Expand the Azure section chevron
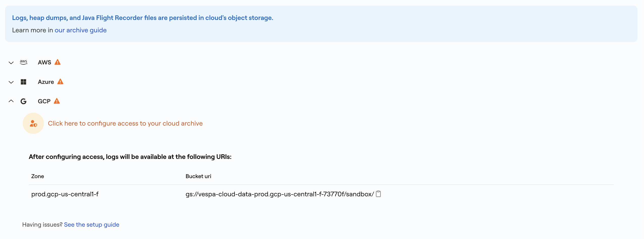Viewport: 644px width, 239px height. [x=11, y=82]
